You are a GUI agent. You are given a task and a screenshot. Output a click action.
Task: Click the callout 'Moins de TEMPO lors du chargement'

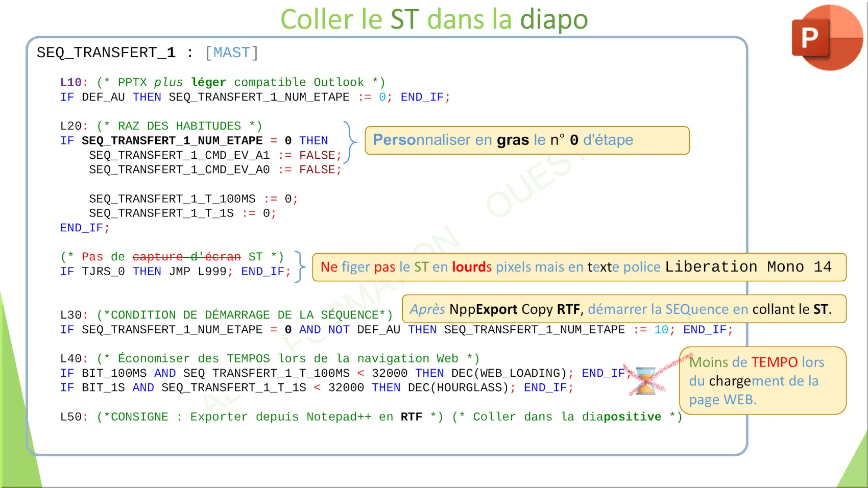coord(763,381)
